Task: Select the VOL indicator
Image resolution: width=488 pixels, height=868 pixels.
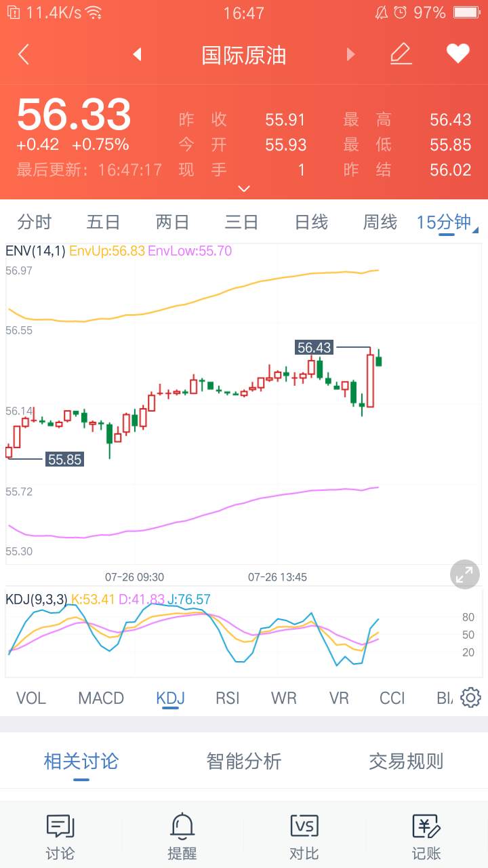Action: point(31,698)
